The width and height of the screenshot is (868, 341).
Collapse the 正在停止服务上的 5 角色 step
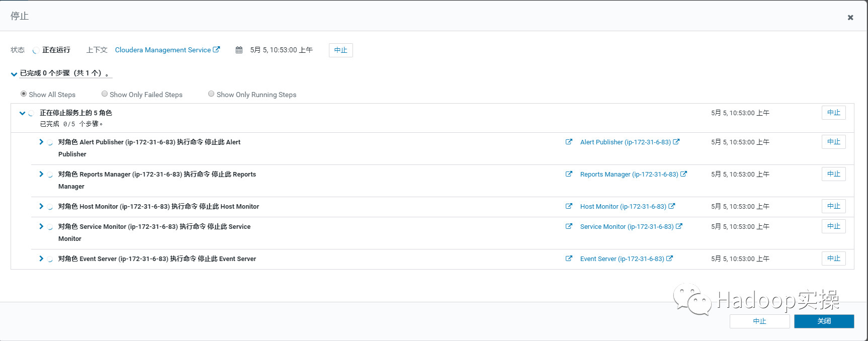pyautogui.click(x=22, y=113)
